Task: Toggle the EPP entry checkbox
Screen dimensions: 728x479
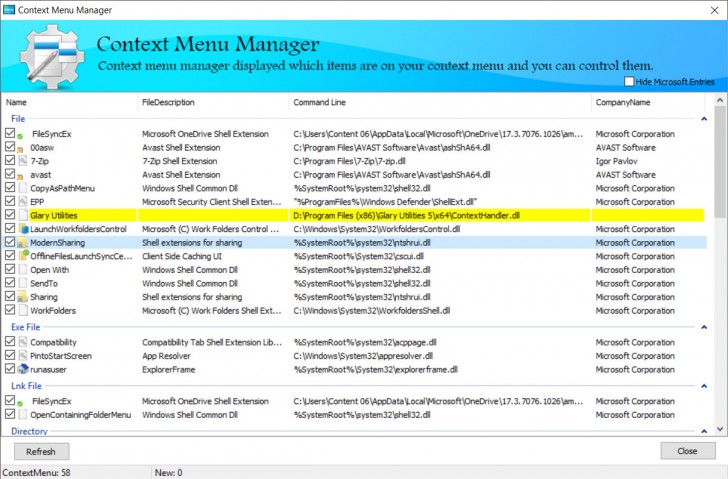Action: 10,201
